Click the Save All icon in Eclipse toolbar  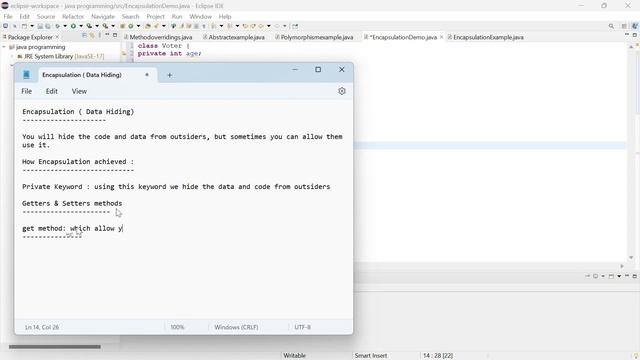48,26
